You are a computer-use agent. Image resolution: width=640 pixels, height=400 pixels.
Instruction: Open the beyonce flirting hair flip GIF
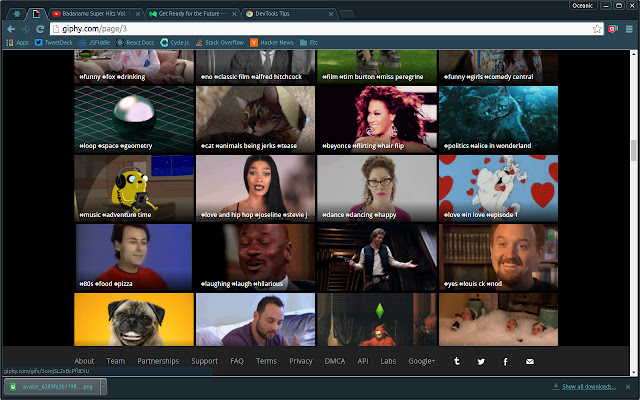coord(377,119)
